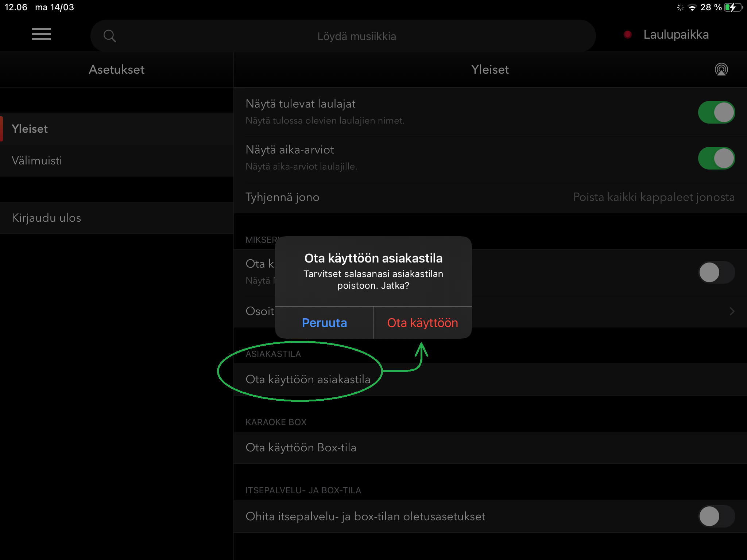This screenshot has width=747, height=560.
Task: Focus the Löydä musiikkia search field
Action: click(343, 36)
